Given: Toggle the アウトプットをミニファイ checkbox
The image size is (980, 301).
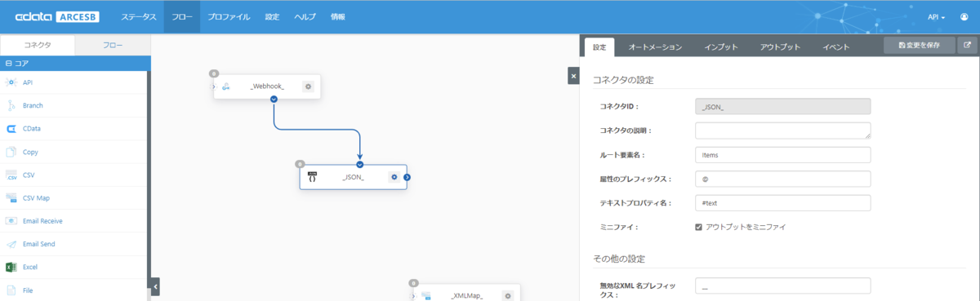Looking at the screenshot, I should coord(699,227).
